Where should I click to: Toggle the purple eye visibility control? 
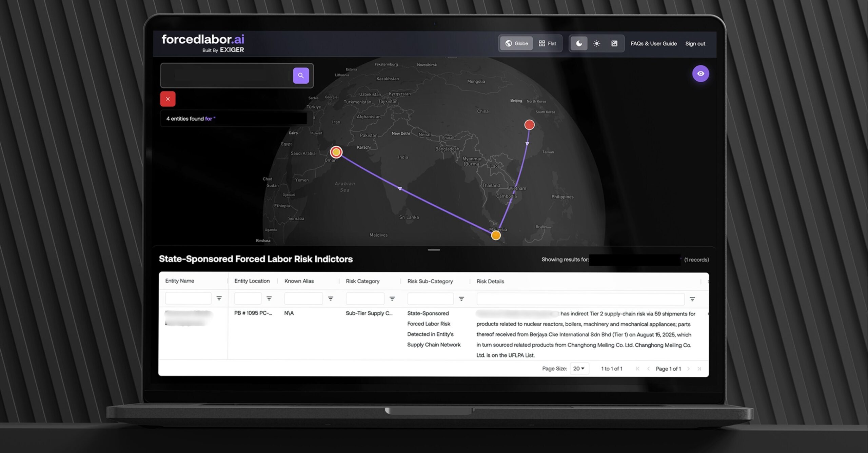(701, 73)
